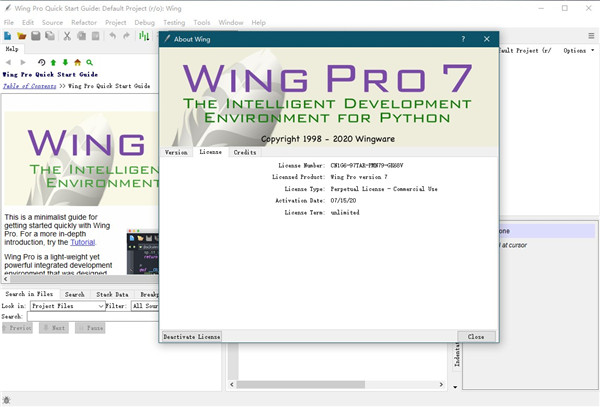The width and height of the screenshot is (600, 407).
Task: Open the Filter All Source dropdown
Action: 145,306
